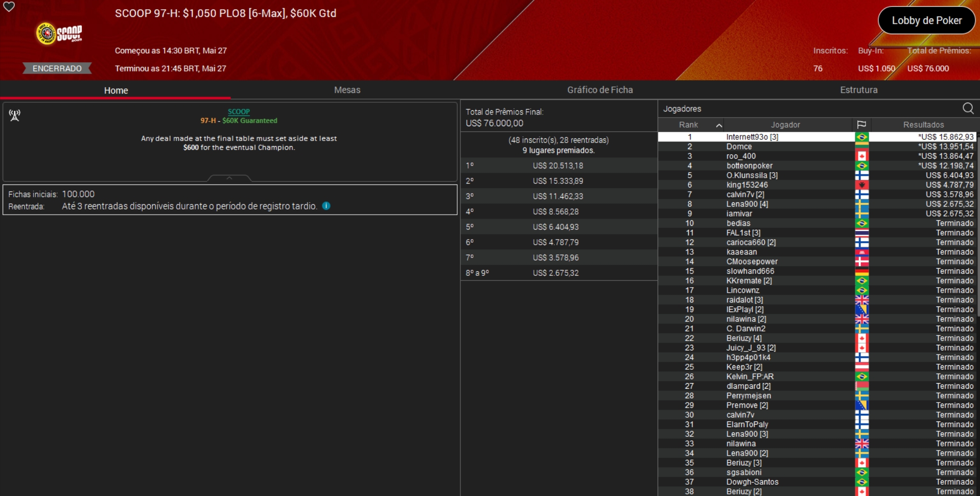
Task: Click Canada flag next to roo_400
Action: coord(861,156)
